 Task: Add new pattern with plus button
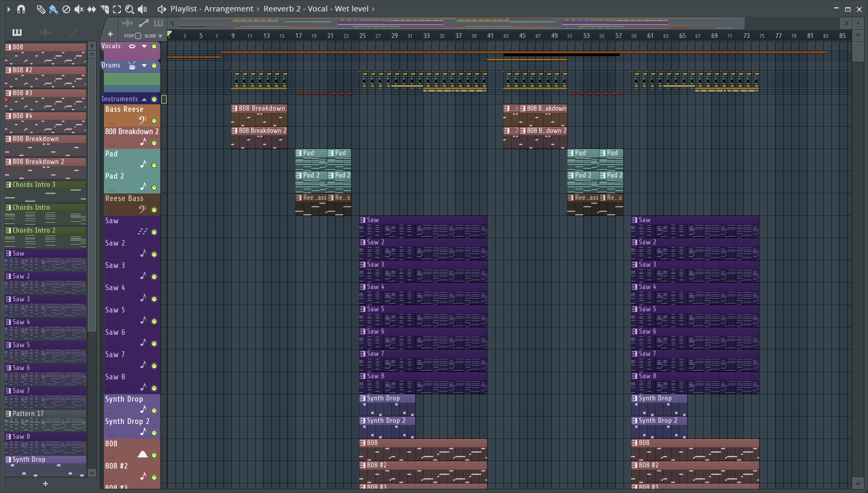point(46,484)
